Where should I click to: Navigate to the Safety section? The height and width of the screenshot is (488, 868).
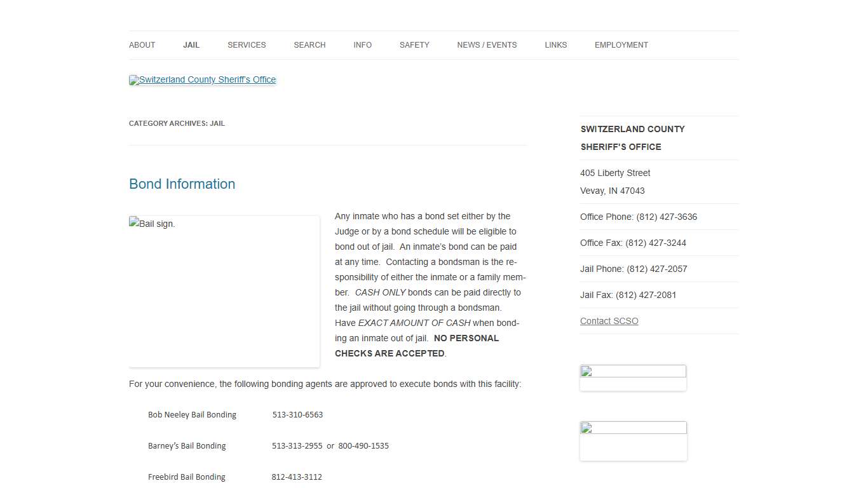coord(414,45)
